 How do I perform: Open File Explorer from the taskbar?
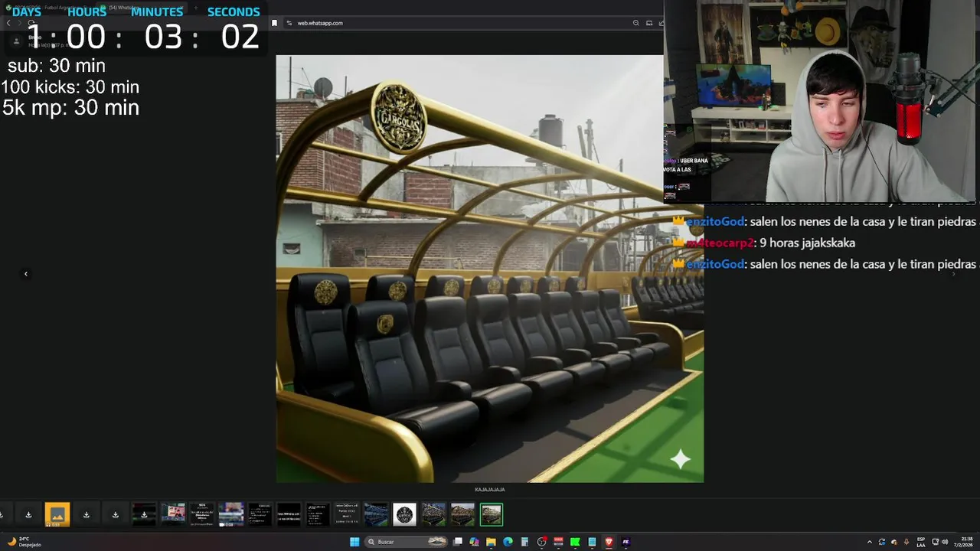[x=491, y=542]
